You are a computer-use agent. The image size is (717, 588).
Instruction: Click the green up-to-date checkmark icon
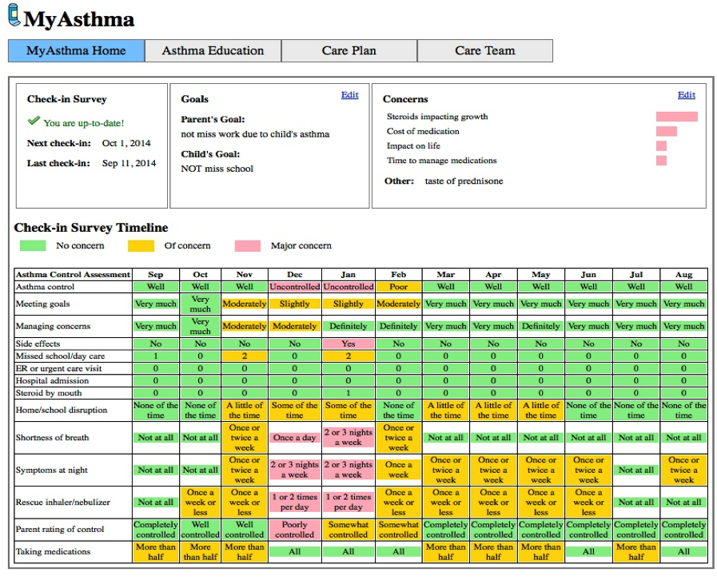34,121
